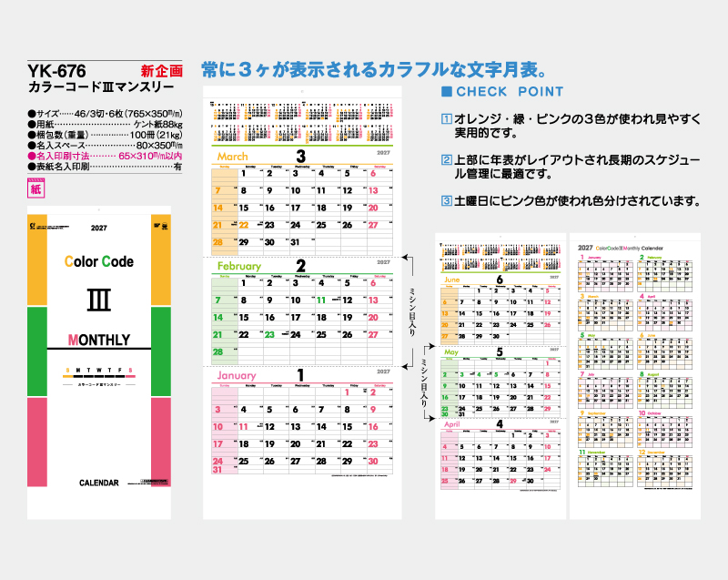728x580 pixels.
Task: Click the CALENDAR word at the bottom of the cover
Action: 99,483
